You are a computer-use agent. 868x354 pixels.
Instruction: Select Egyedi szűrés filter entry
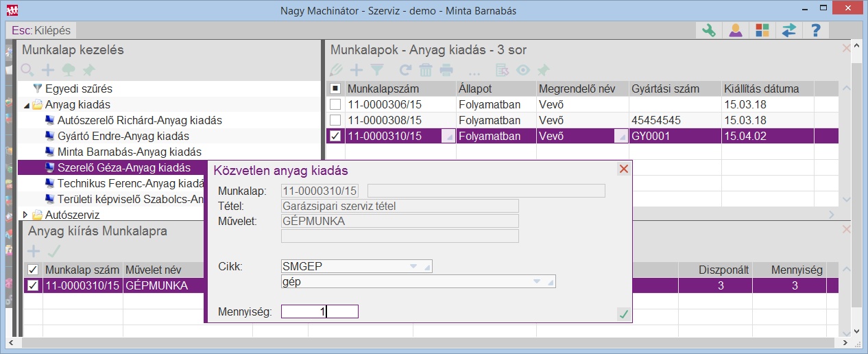[x=78, y=88]
